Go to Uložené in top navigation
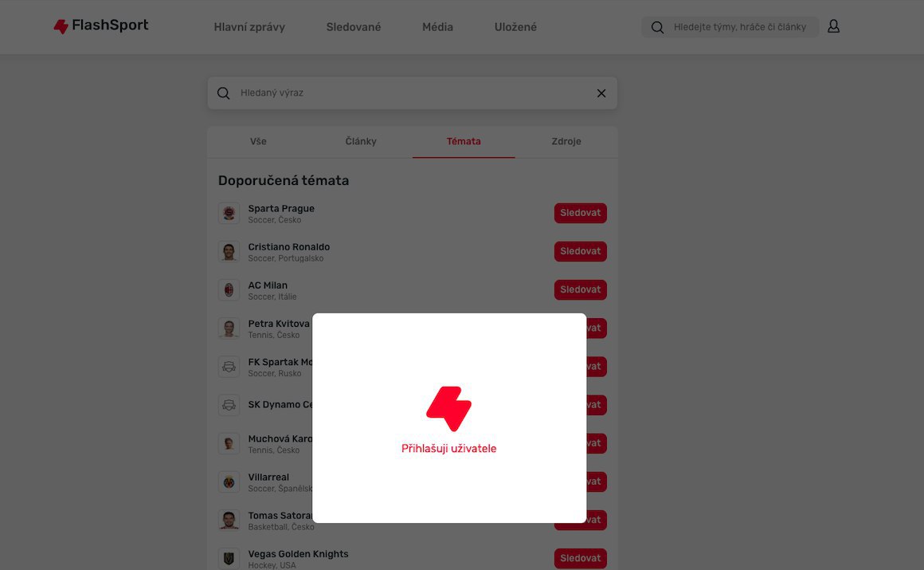 (515, 27)
